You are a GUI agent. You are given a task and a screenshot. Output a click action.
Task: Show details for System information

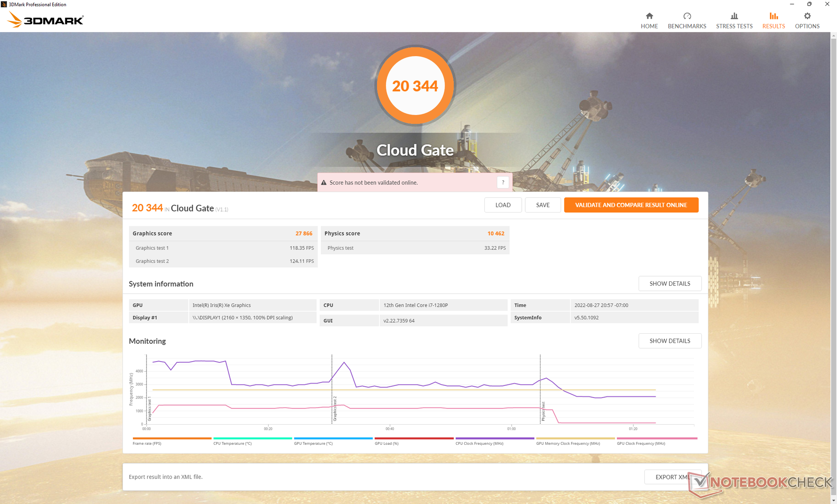coord(670,284)
